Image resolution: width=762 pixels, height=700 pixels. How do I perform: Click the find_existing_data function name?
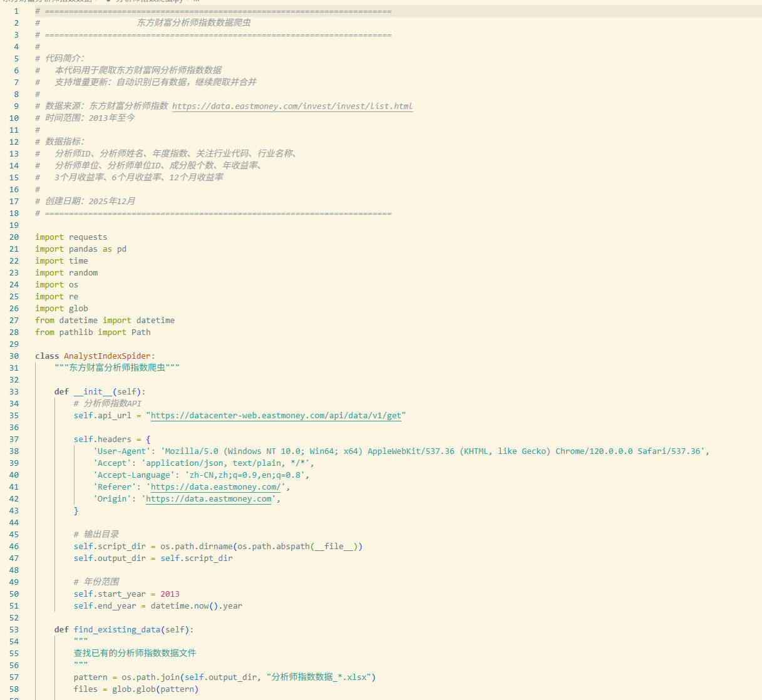[117, 629]
